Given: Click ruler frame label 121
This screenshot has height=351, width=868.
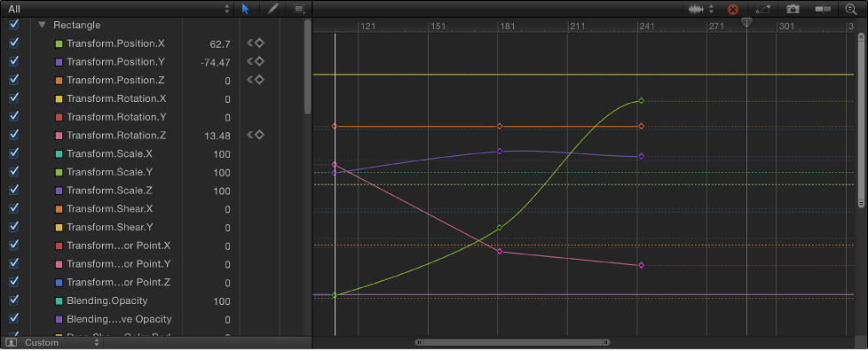Looking at the screenshot, I should 367,26.
